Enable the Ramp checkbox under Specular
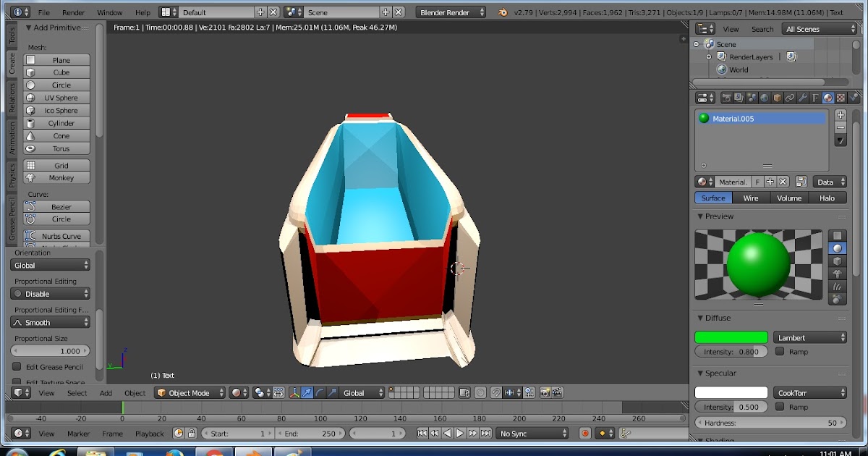This screenshot has height=456, width=868. point(779,406)
